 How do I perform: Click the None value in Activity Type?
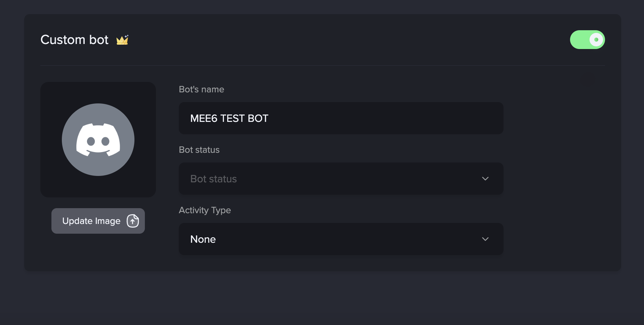[203, 239]
